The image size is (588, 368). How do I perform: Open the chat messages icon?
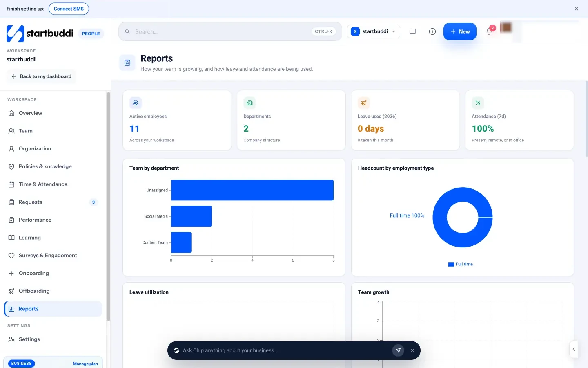click(413, 31)
